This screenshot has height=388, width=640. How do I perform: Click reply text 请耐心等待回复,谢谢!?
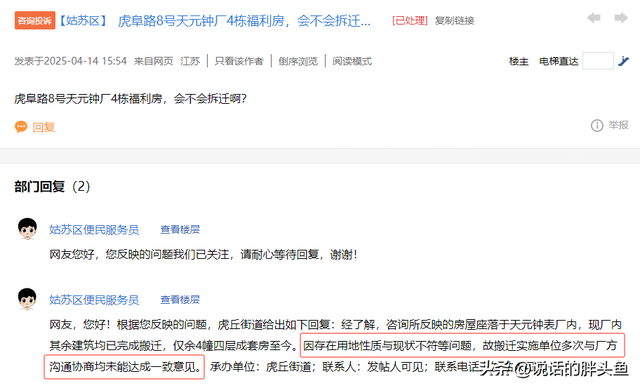(299, 255)
